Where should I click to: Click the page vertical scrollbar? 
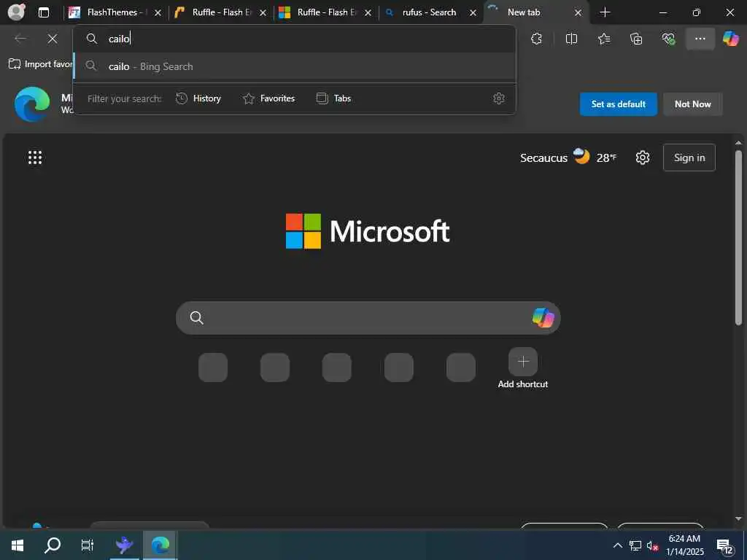click(738, 238)
